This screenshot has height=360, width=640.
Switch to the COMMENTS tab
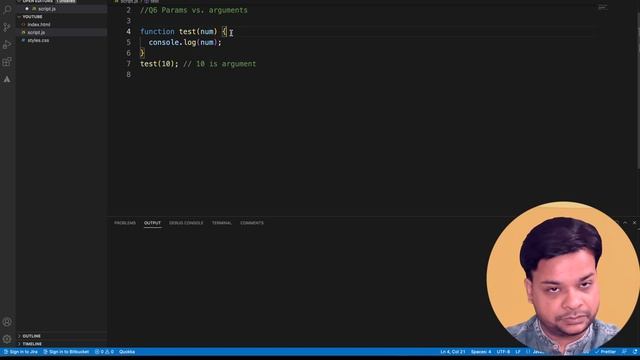(252, 223)
